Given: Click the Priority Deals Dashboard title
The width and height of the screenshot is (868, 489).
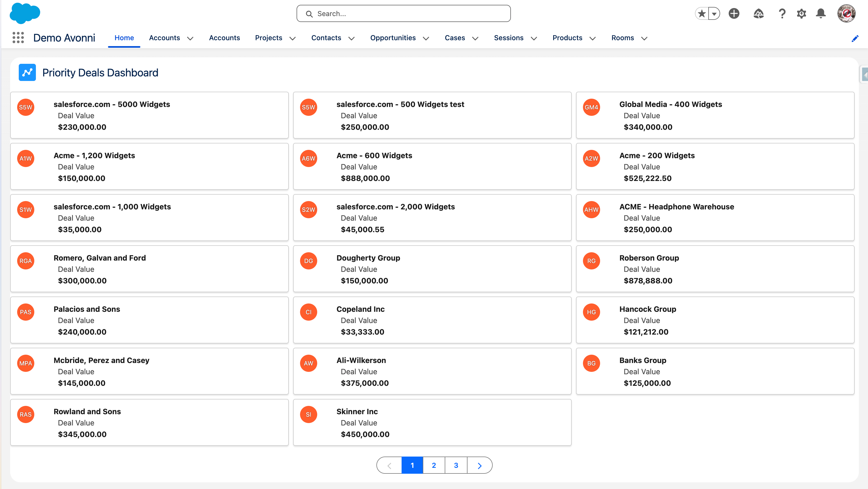Looking at the screenshot, I should pyautogui.click(x=100, y=72).
